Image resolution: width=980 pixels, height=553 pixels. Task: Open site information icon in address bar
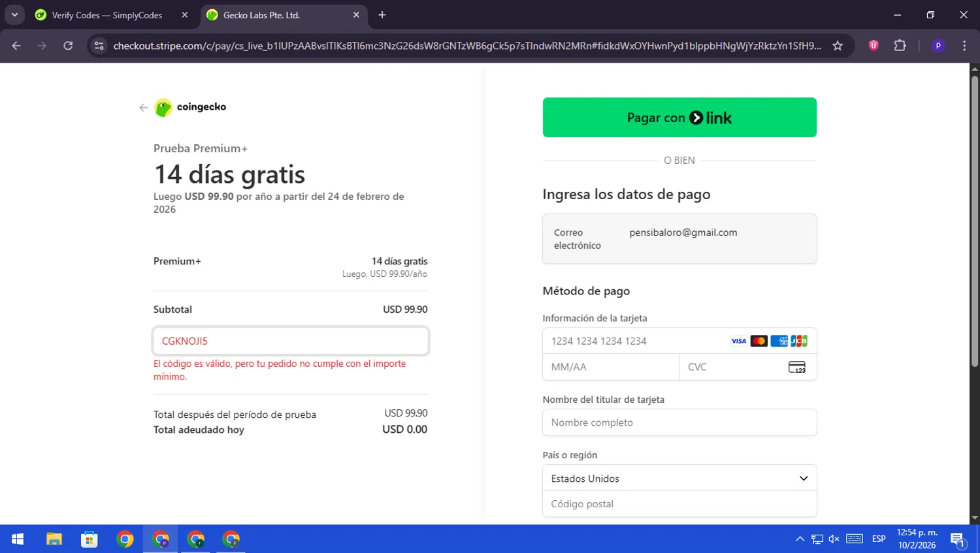click(x=99, y=46)
